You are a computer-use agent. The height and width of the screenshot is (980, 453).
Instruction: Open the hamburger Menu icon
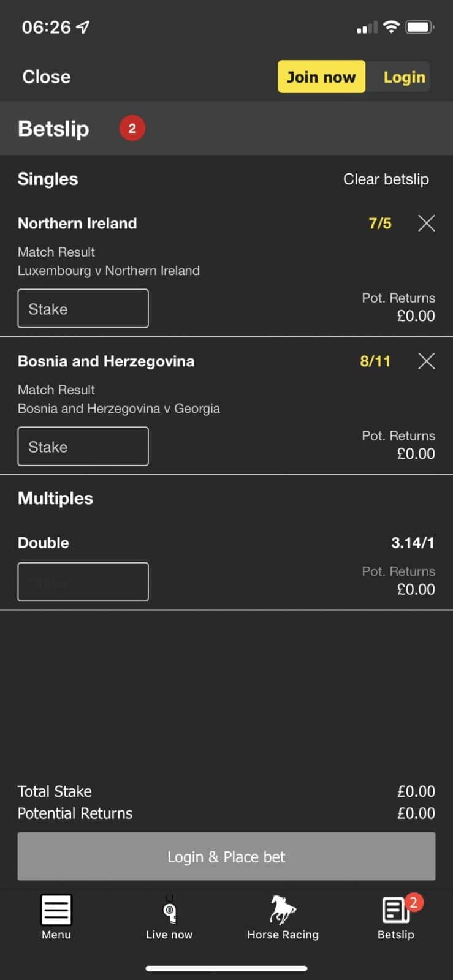pos(56,910)
